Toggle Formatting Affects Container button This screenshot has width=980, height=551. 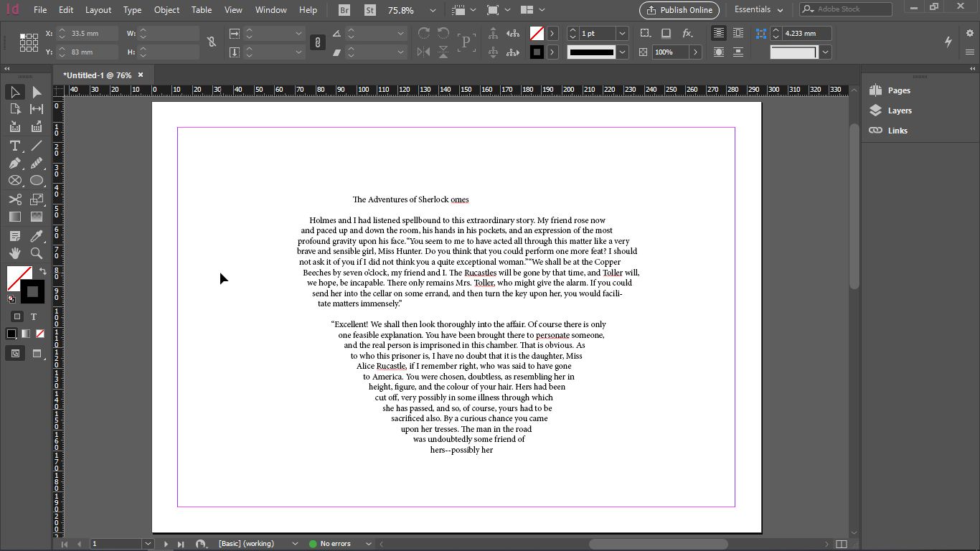click(x=17, y=316)
